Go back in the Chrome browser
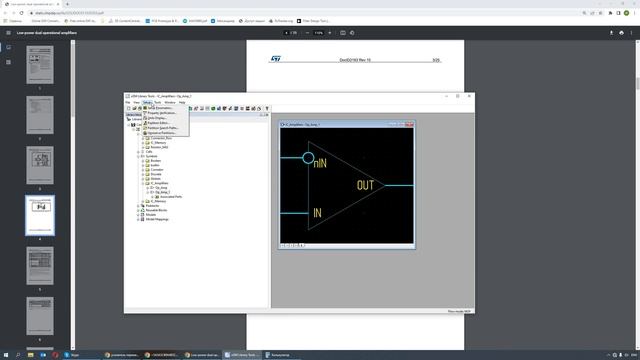The image size is (640, 360). point(5,13)
